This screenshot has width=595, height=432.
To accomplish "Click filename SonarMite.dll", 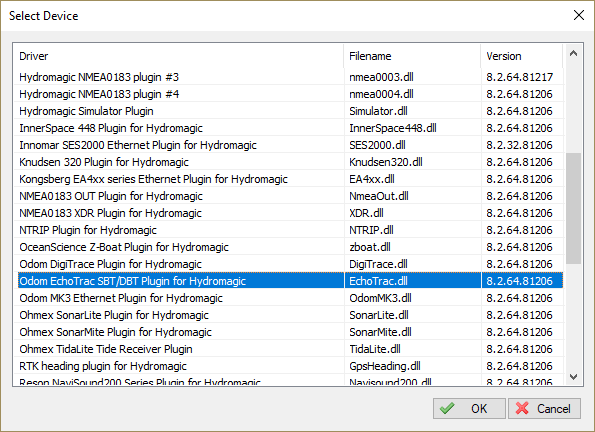I will point(380,332).
